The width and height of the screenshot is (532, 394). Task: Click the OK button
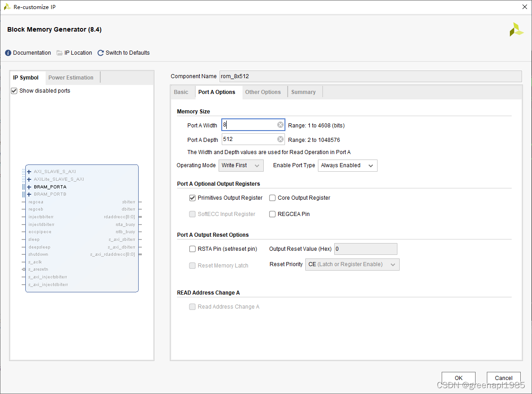coord(458,378)
